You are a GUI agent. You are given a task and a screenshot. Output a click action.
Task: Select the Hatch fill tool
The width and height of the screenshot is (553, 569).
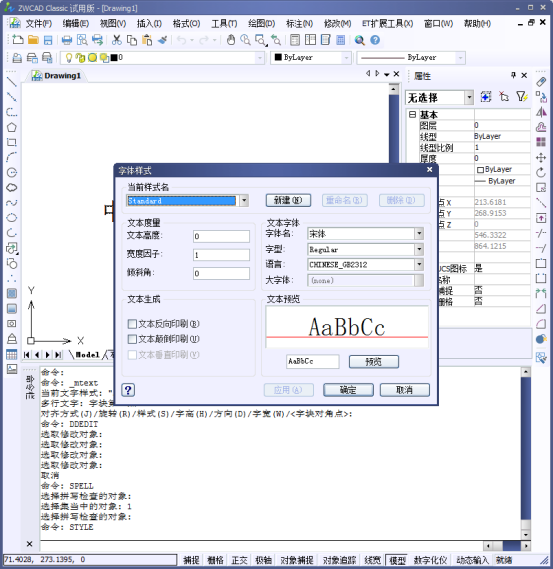(12, 293)
